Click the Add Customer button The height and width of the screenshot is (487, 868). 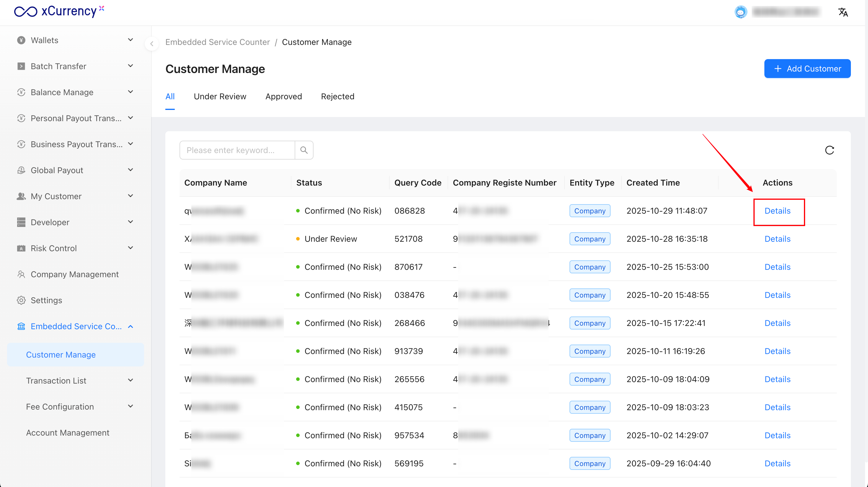[x=807, y=69]
